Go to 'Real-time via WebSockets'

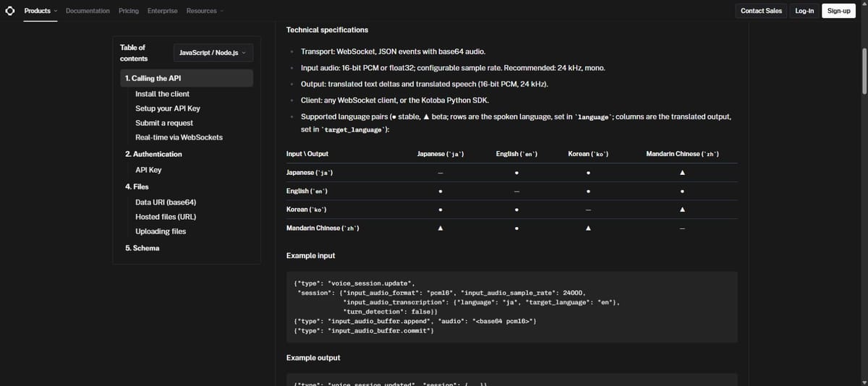click(179, 137)
